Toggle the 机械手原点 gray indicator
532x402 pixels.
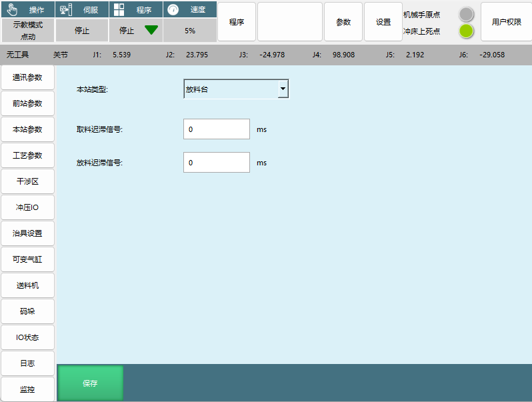point(466,14)
